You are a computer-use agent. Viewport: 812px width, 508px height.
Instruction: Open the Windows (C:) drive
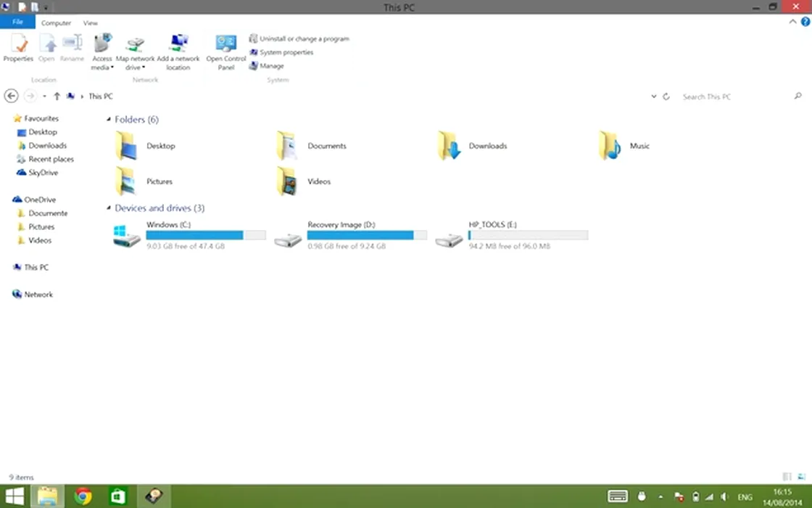[x=128, y=236]
